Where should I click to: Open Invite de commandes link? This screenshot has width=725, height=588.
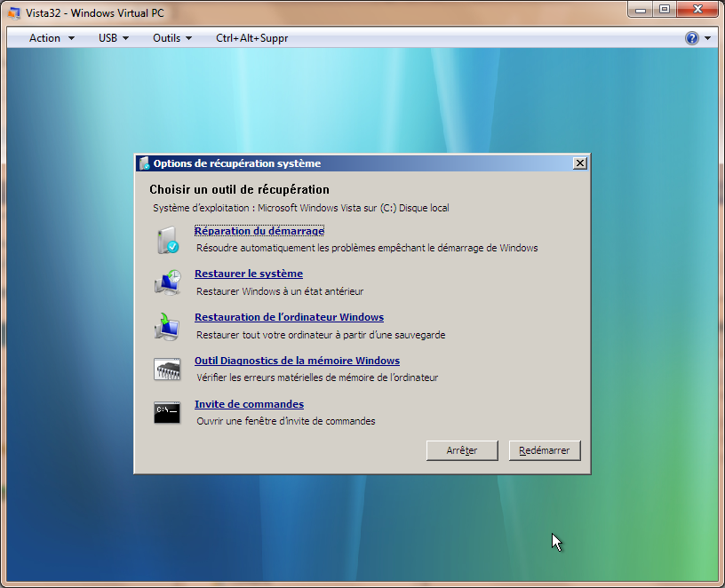[x=249, y=404]
